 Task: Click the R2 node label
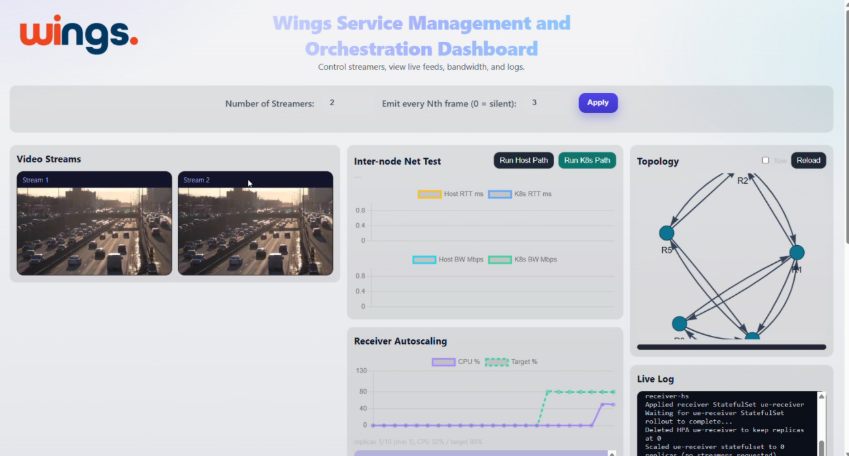[742, 181]
